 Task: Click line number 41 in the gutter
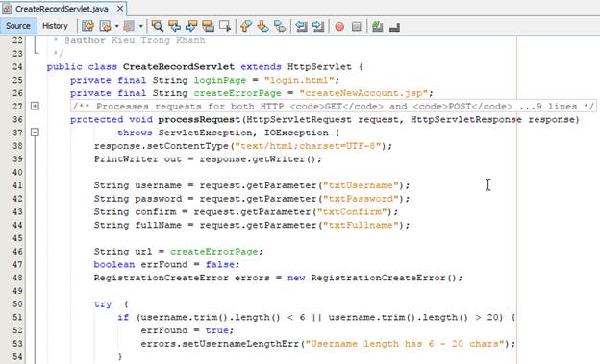(x=17, y=185)
